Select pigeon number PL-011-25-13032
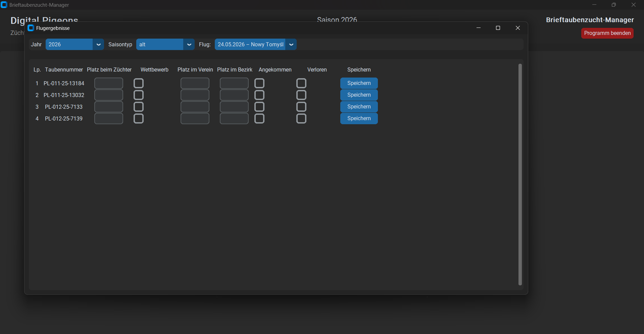644x334 pixels. click(x=64, y=95)
